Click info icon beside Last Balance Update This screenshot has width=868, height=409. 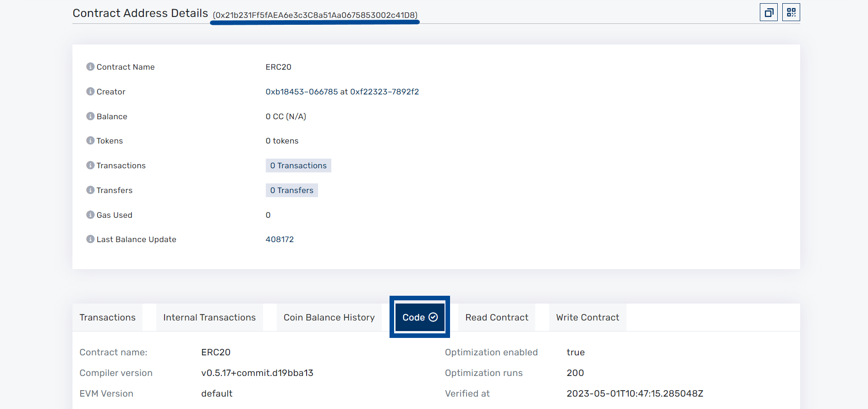tap(90, 239)
